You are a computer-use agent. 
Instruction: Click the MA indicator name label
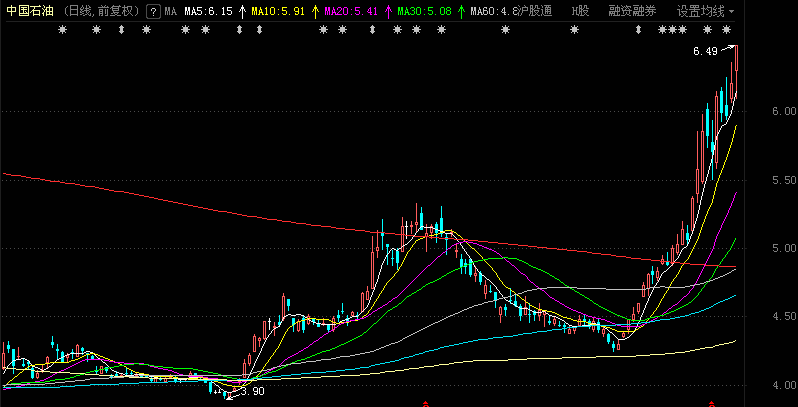[x=171, y=11]
